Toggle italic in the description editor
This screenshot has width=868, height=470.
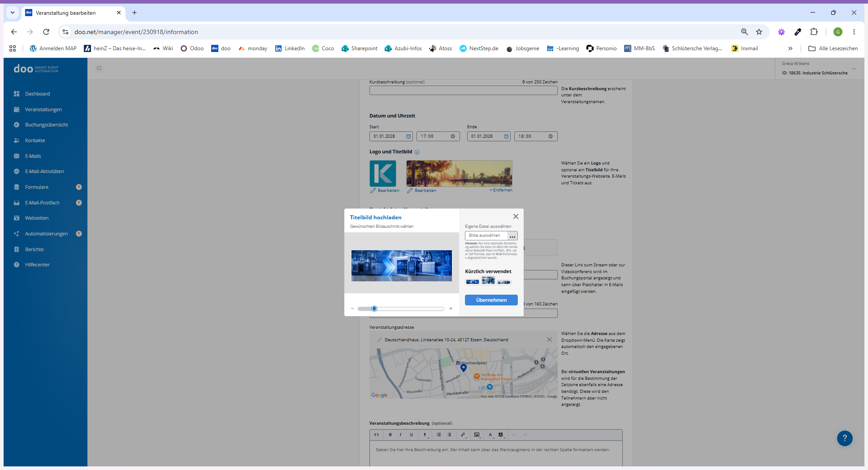click(400, 435)
